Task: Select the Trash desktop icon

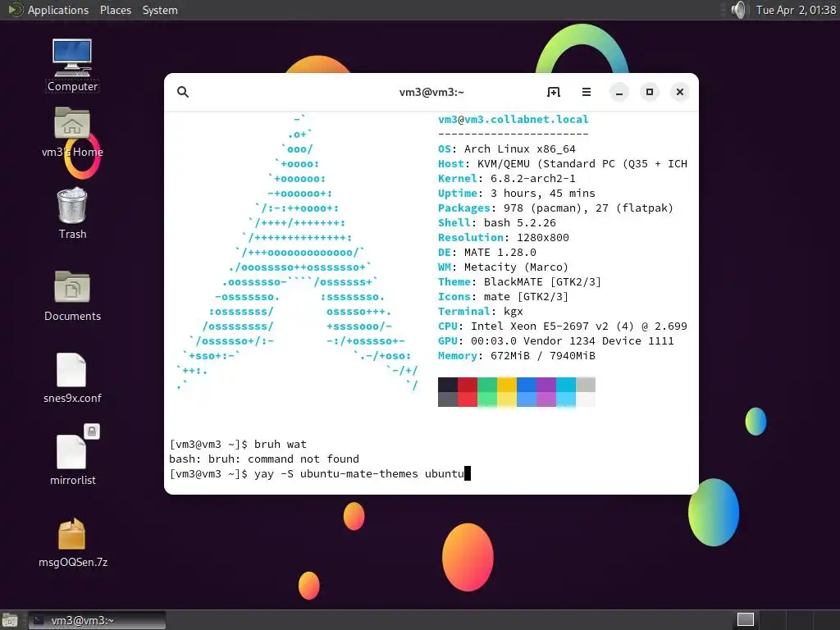Action: point(72,213)
